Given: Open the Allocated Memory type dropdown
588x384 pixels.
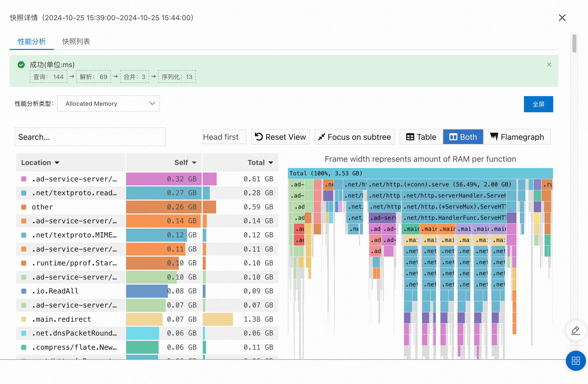Looking at the screenshot, I should (108, 103).
